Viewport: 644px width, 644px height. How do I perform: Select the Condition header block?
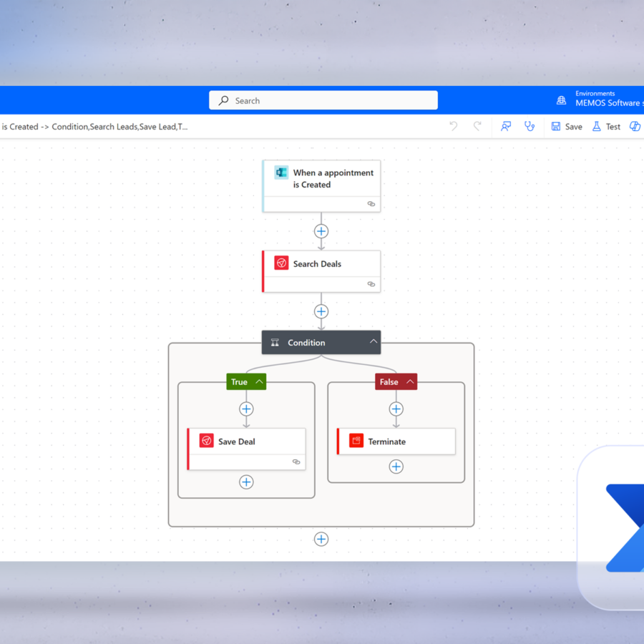pos(321,342)
